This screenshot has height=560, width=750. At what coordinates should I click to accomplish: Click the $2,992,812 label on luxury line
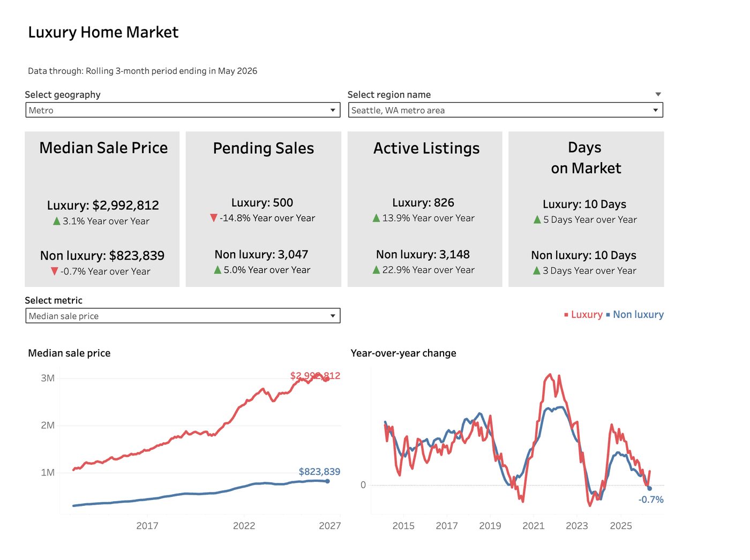[315, 376]
